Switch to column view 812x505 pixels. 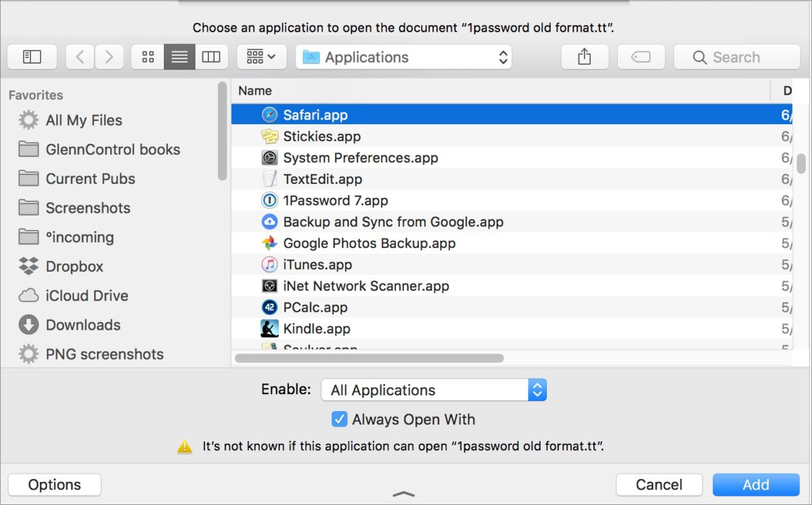[211, 57]
